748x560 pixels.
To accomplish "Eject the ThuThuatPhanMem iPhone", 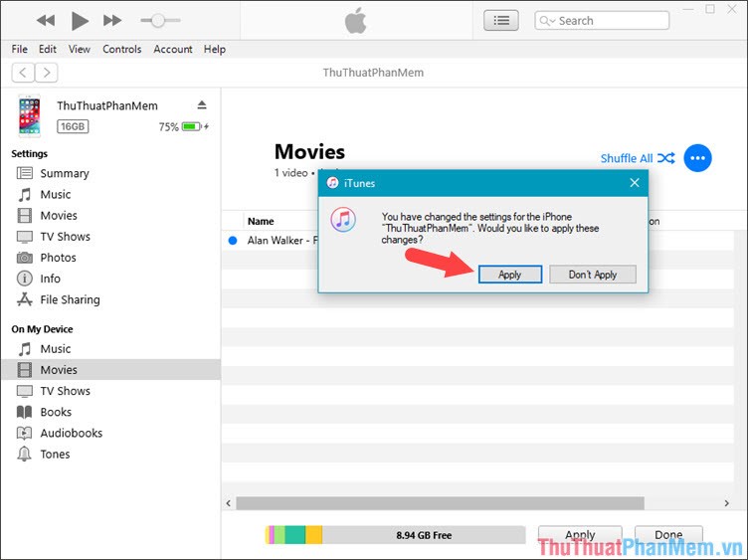I will [x=202, y=105].
